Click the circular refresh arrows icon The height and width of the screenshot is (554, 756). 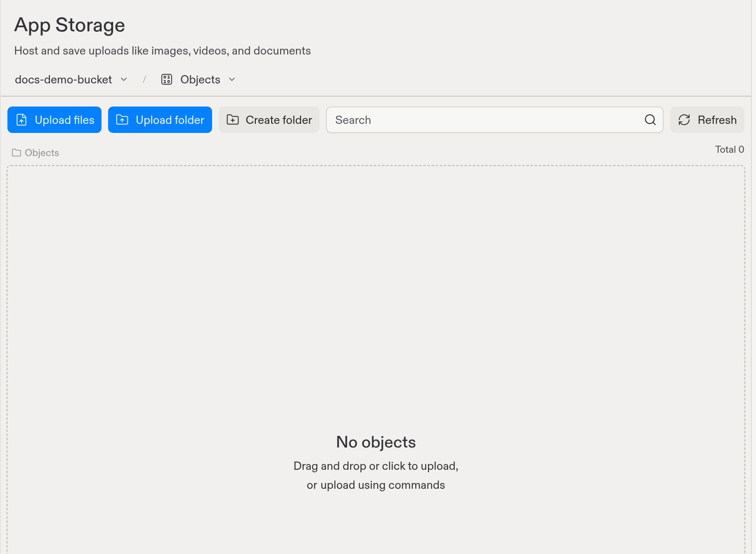684,120
